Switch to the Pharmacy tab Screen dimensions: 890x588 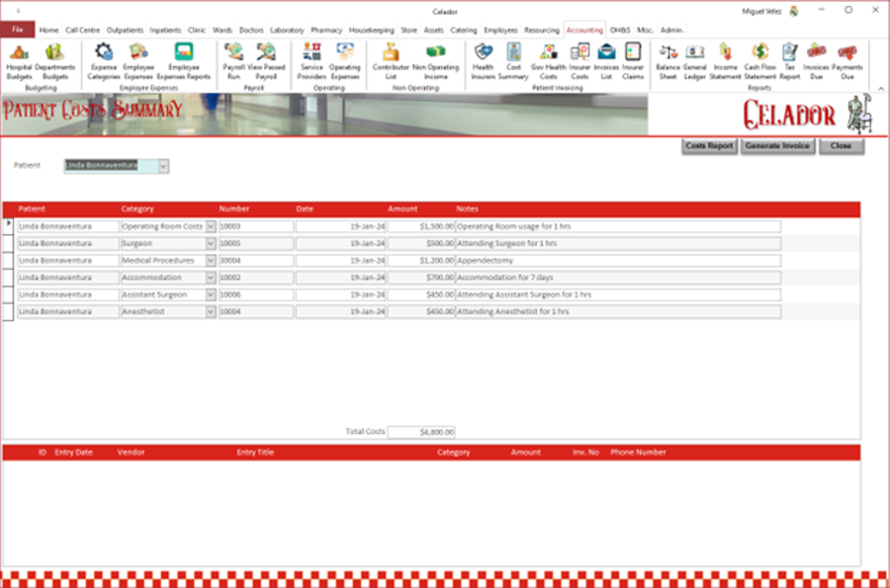(x=325, y=30)
